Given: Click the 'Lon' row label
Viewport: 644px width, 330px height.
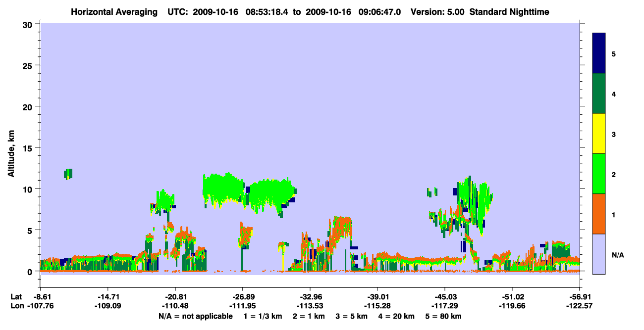Looking at the screenshot, I should pos(16,306).
